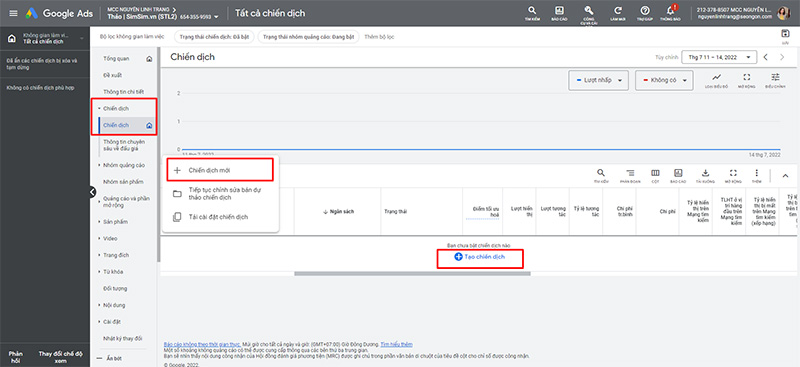The height and width of the screenshot is (367, 800).
Task: Open the hamburger main menu
Action: coord(13,13)
